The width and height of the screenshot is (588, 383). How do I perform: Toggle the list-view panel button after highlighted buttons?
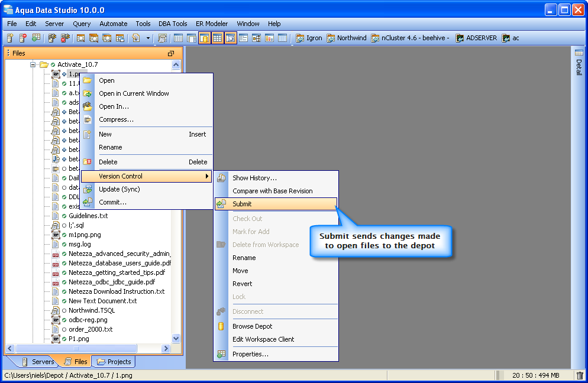click(x=243, y=38)
